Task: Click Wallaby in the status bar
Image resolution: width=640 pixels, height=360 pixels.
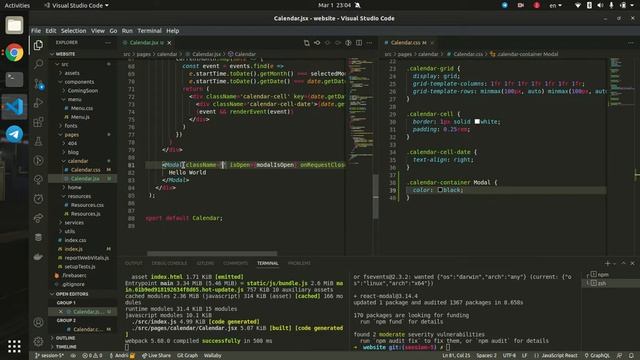Action: click(x=212, y=356)
